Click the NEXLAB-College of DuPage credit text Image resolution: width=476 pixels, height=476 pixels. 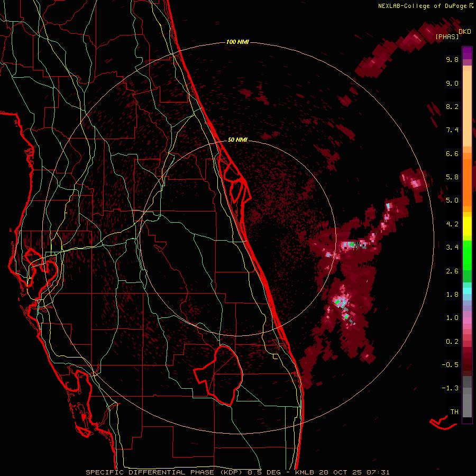(423, 6)
